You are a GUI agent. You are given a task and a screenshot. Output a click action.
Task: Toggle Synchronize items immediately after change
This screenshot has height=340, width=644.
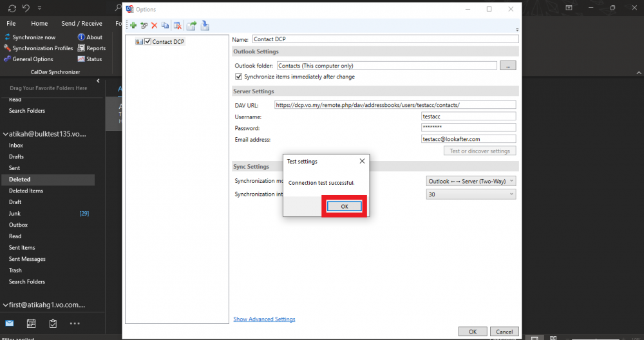tap(239, 77)
